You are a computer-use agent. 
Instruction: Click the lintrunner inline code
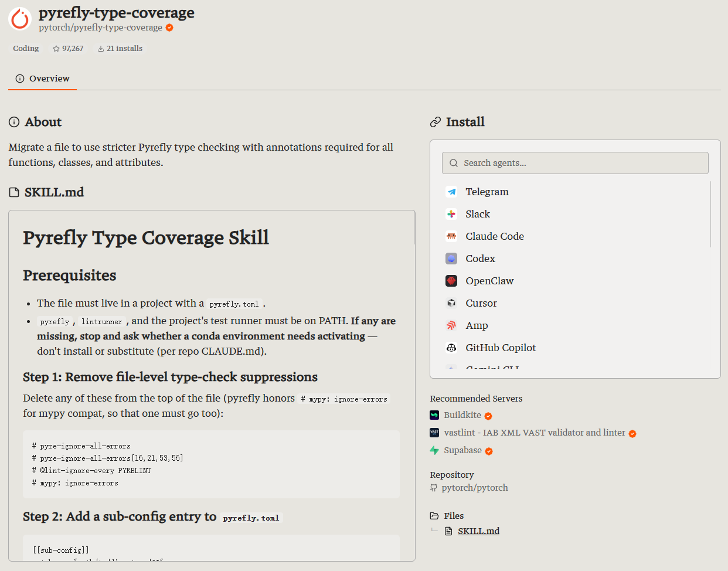pyautogui.click(x=101, y=322)
